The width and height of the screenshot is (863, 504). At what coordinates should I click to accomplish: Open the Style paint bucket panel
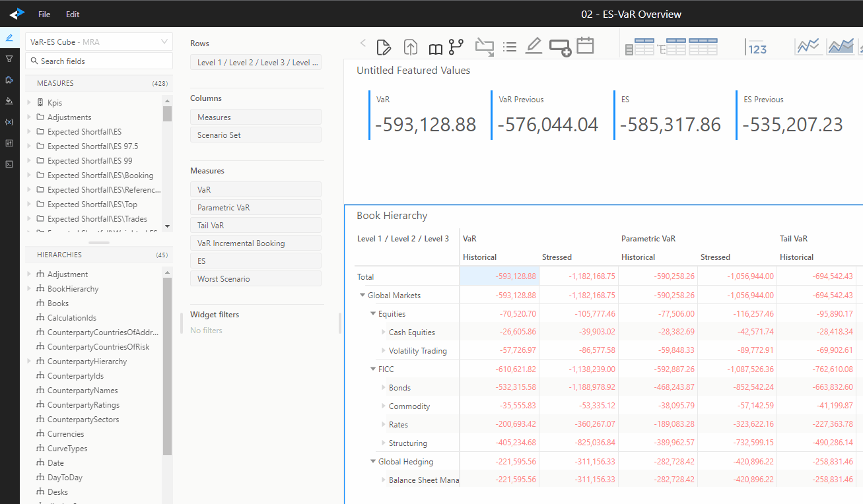coord(9,101)
